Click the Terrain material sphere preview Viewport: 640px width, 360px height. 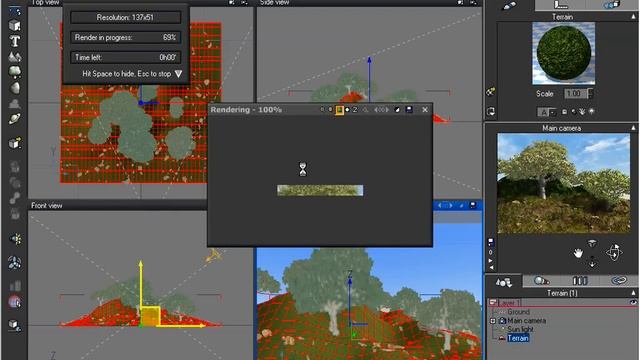[563, 53]
